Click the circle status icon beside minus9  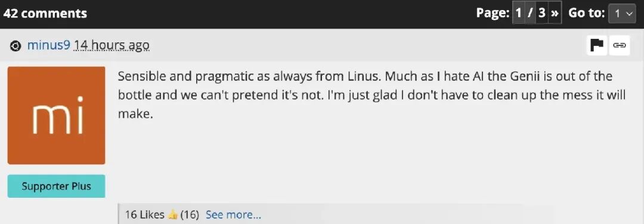(15, 46)
